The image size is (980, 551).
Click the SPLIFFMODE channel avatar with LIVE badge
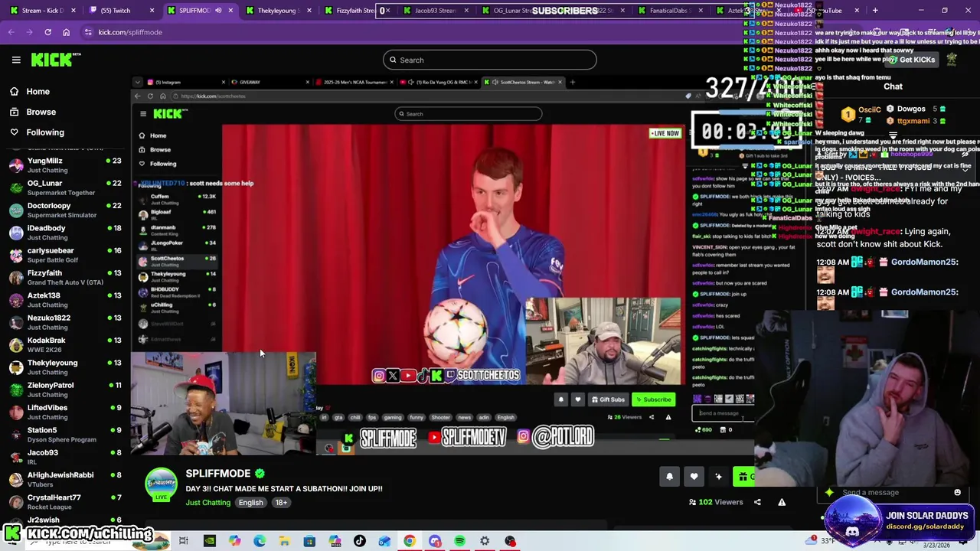(x=162, y=485)
